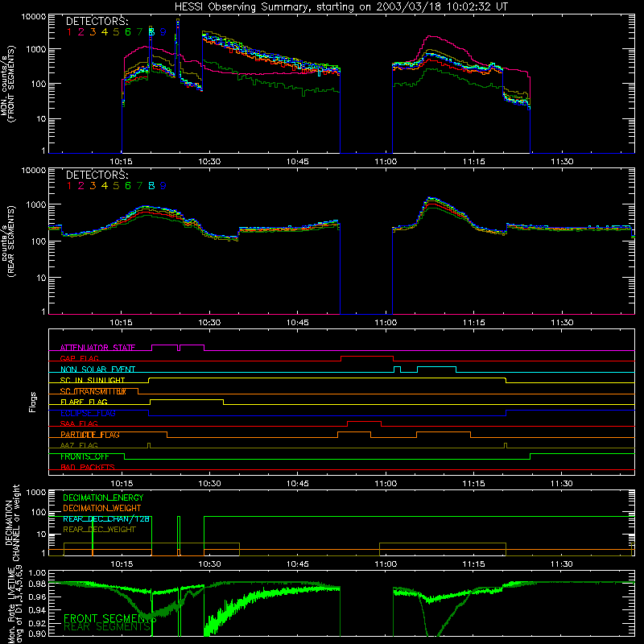Click yellow detector 4 in front segments legend
The width and height of the screenshot is (644, 644).
tap(105, 32)
